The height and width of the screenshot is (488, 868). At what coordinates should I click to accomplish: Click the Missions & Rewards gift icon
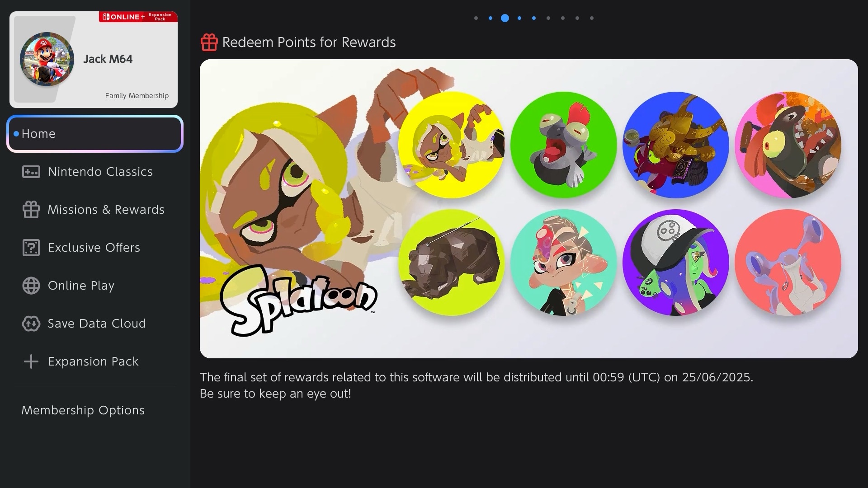[31, 210]
